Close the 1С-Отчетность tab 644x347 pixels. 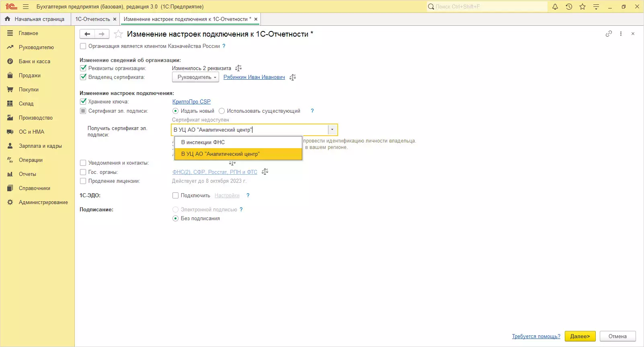point(115,19)
